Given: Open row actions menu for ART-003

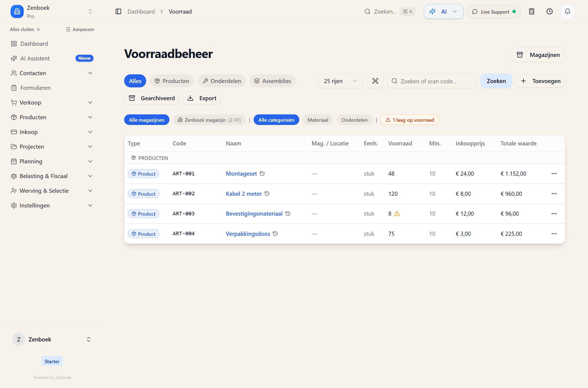Looking at the screenshot, I should (554, 214).
